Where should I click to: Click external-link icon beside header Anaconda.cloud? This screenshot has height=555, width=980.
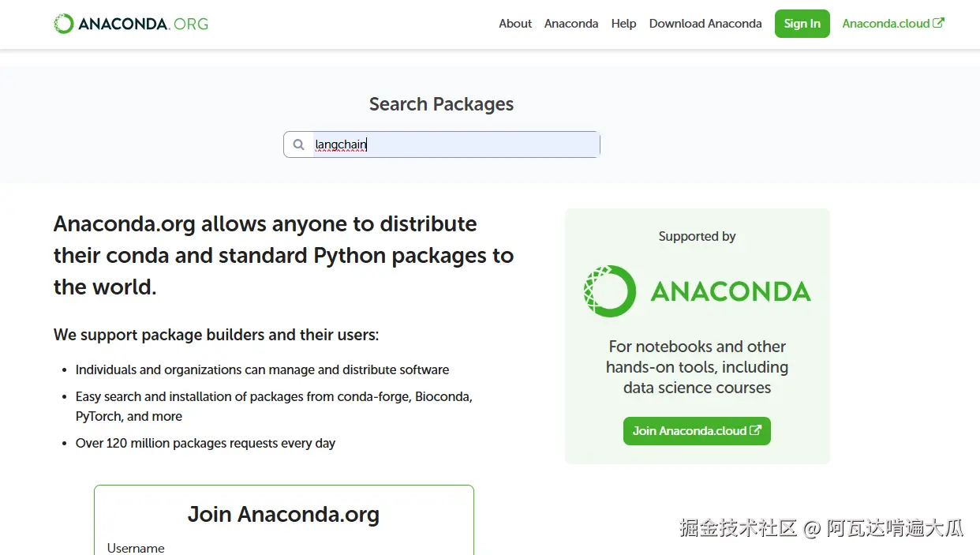point(938,23)
